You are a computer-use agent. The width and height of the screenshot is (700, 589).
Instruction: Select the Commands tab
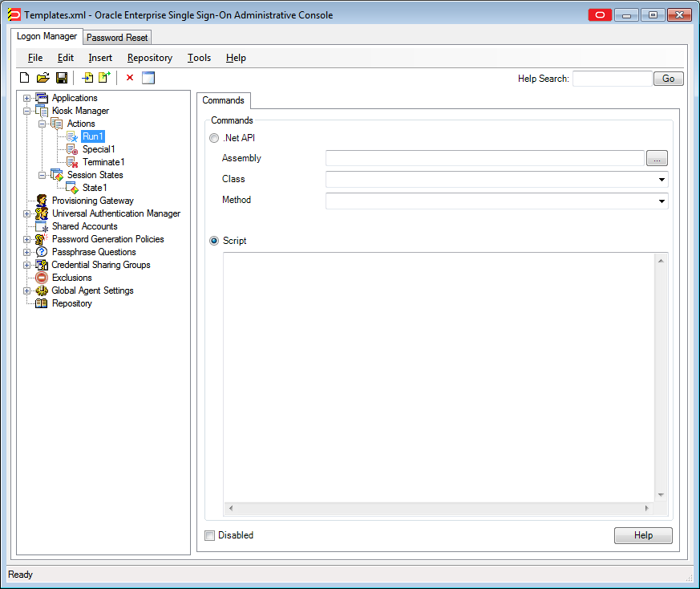coord(223,100)
